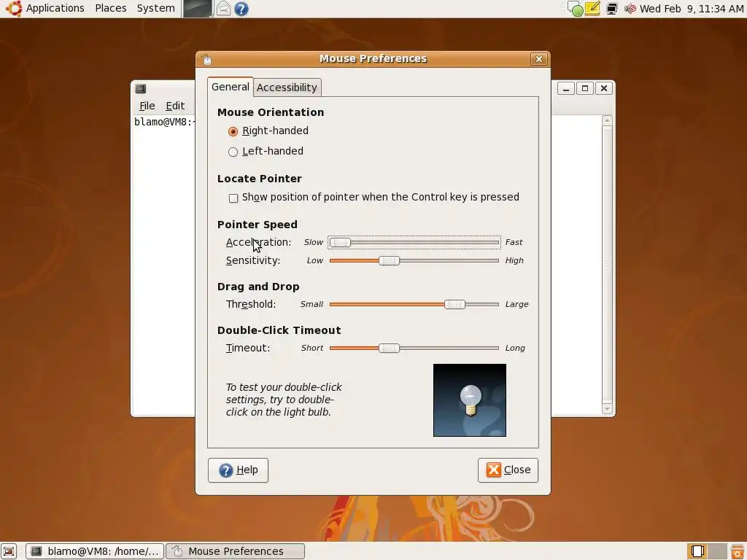
Task: Select the General tab
Action: tap(230, 87)
